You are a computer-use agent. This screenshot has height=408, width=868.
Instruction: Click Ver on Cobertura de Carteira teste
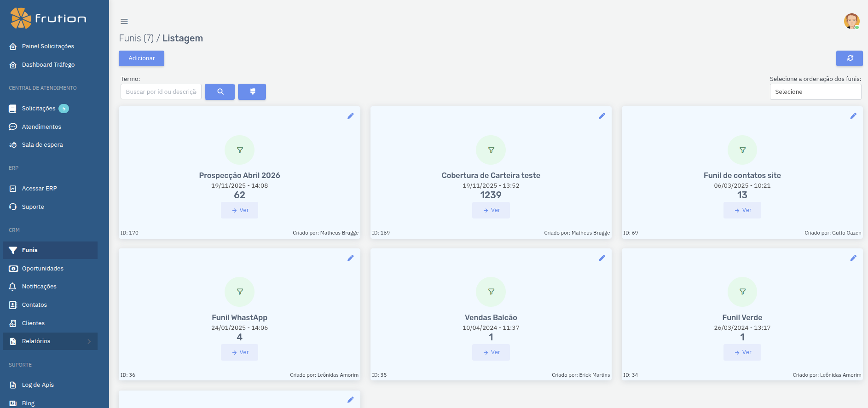tap(491, 210)
